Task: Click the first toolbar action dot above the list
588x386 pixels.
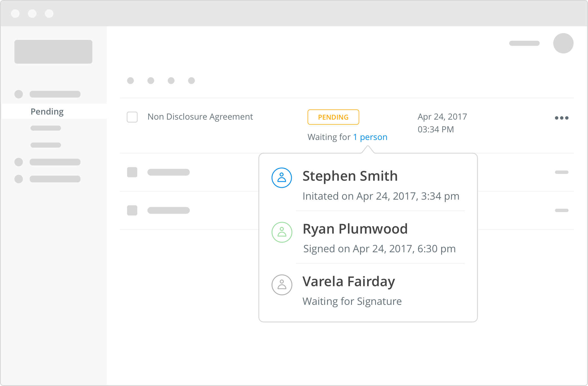Action: [x=131, y=81]
